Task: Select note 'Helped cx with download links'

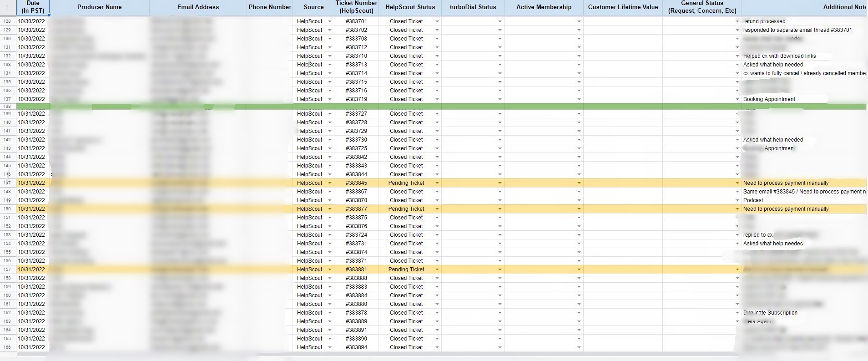Action: point(779,56)
